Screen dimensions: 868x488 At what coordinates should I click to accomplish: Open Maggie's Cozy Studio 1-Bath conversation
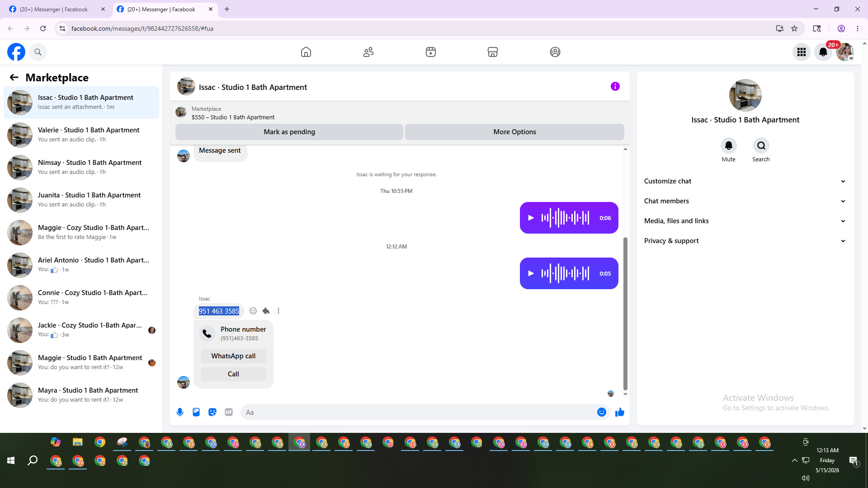81,233
